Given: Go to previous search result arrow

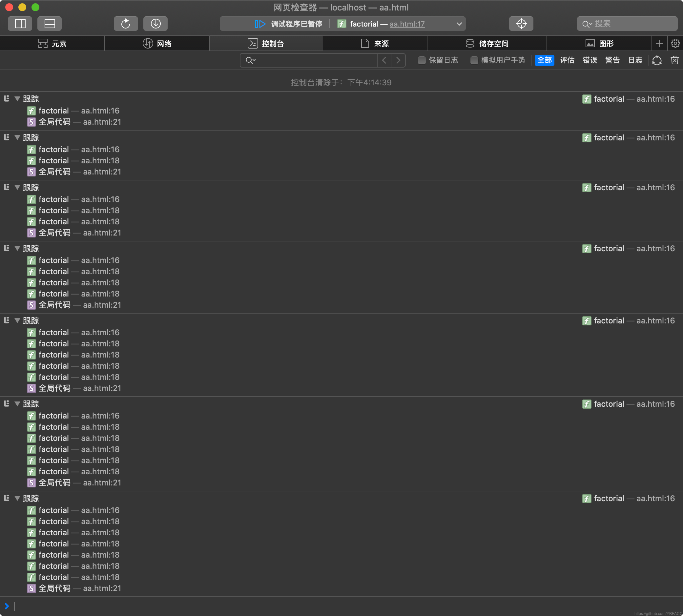Looking at the screenshot, I should (x=384, y=60).
